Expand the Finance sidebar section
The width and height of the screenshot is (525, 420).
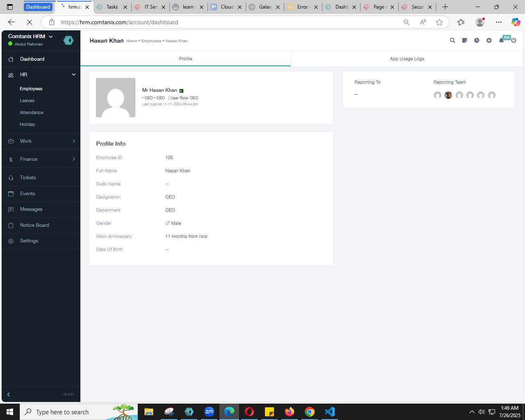click(41, 159)
